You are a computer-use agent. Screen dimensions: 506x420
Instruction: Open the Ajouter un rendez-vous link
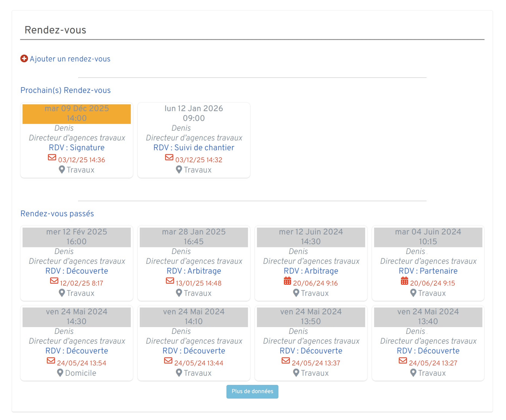(x=70, y=59)
